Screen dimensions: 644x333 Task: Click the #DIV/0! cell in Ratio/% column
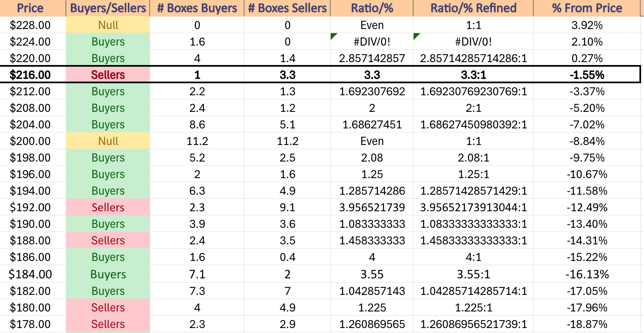tap(372, 42)
